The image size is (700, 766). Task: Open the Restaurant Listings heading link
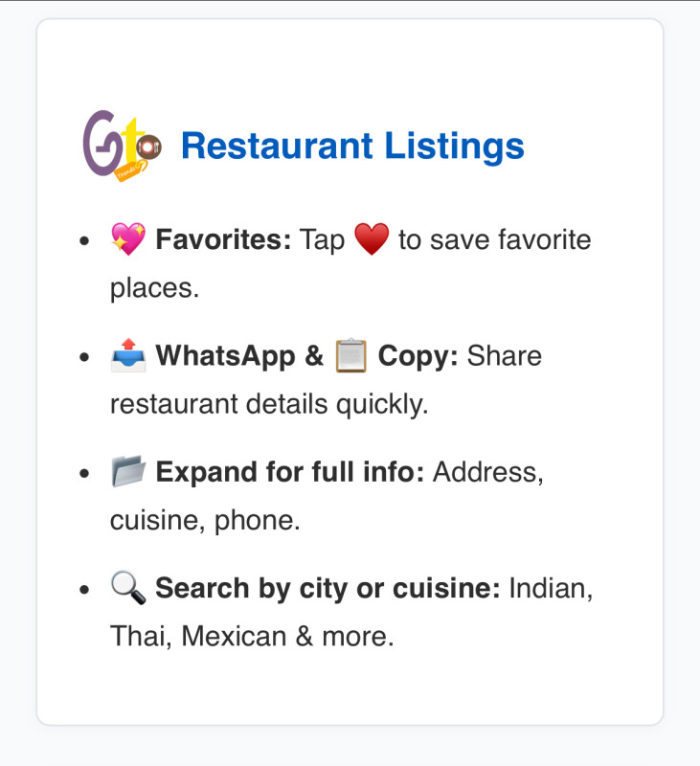pos(352,146)
